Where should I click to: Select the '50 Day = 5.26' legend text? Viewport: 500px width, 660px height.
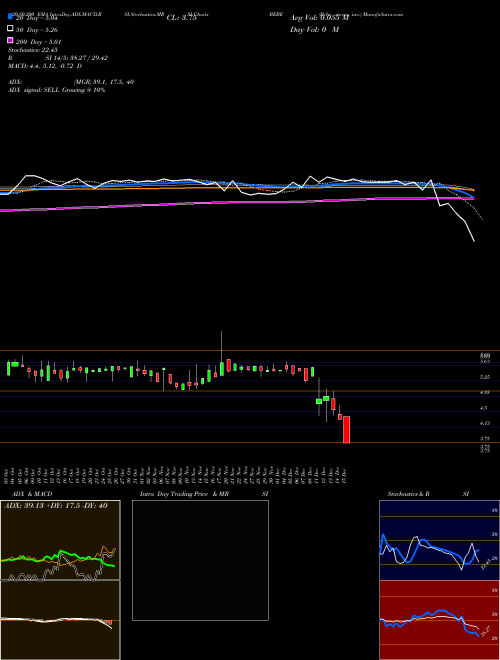coord(37,30)
